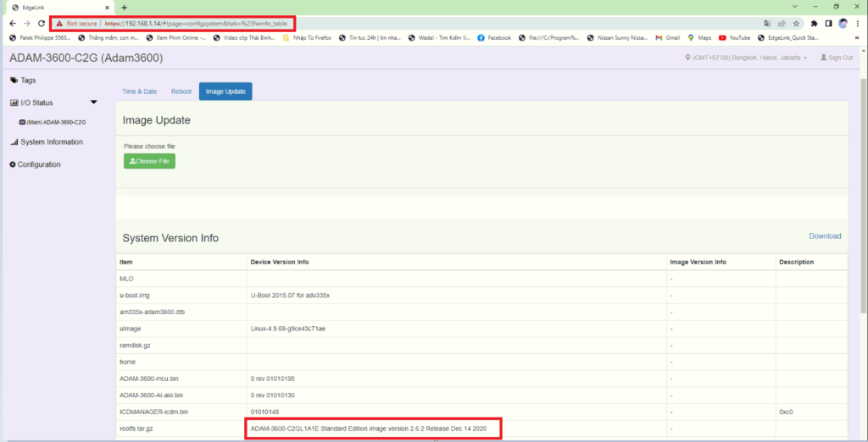This screenshot has width=868, height=442.
Task: Open I/O Status in the sidebar
Action: (32, 103)
